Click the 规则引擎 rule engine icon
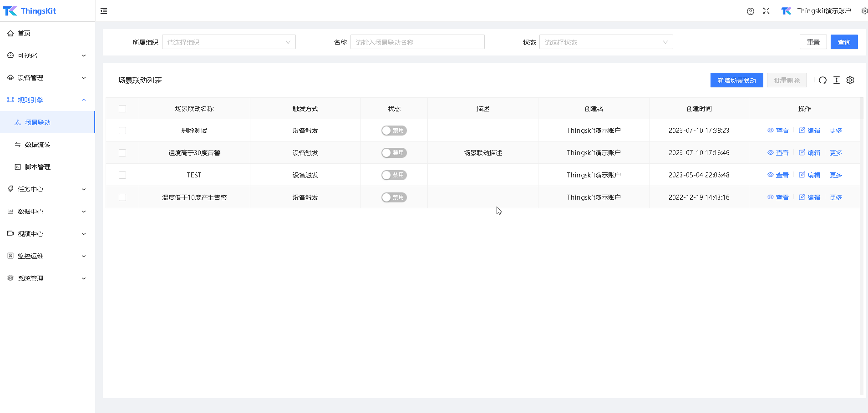The height and width of the screenshot is (413, 868). pos(10,100)
